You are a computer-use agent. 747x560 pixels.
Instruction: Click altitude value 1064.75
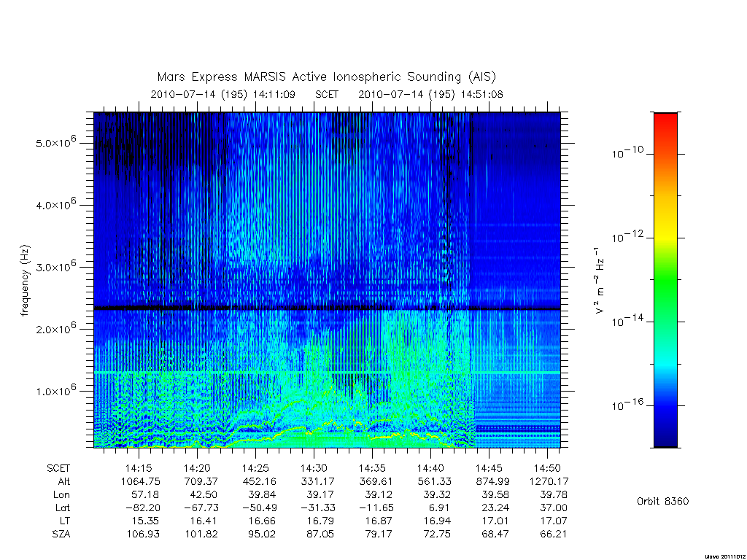tap(141, 481)
